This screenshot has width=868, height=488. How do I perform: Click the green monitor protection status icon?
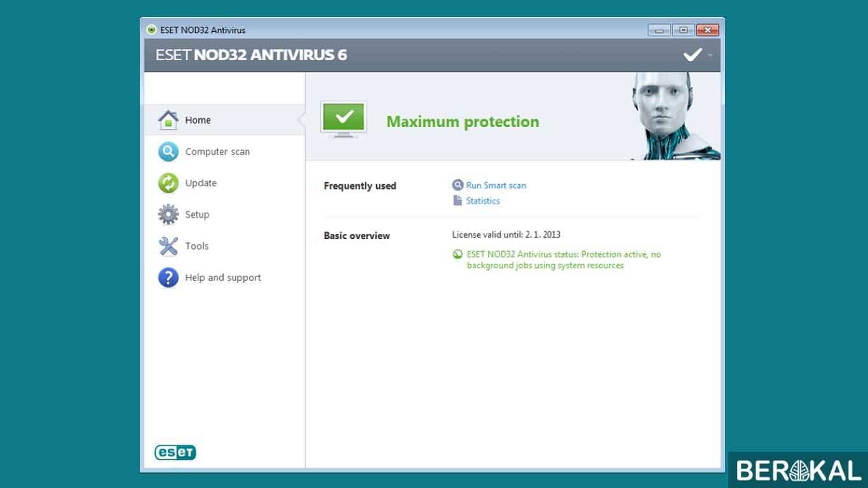[x=344, y=119]
